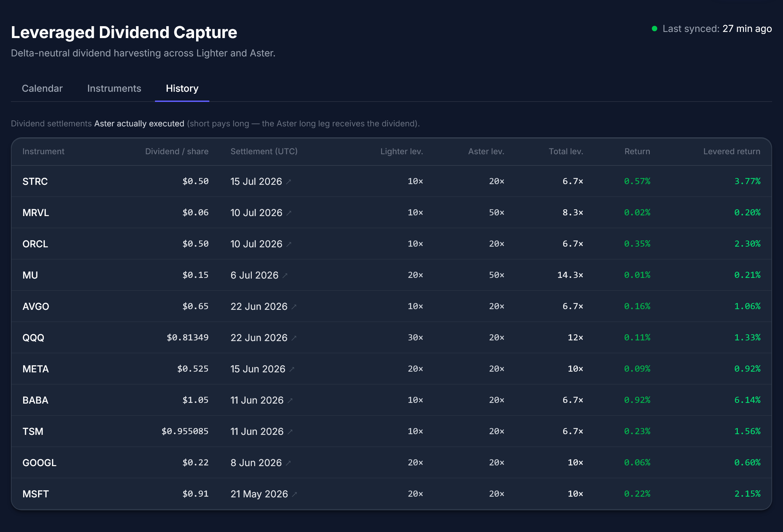Viewport: 783px width, 532px height.
Task: Select the BABA instrument name
Action: pyautogui.click(x=35, y=400)
